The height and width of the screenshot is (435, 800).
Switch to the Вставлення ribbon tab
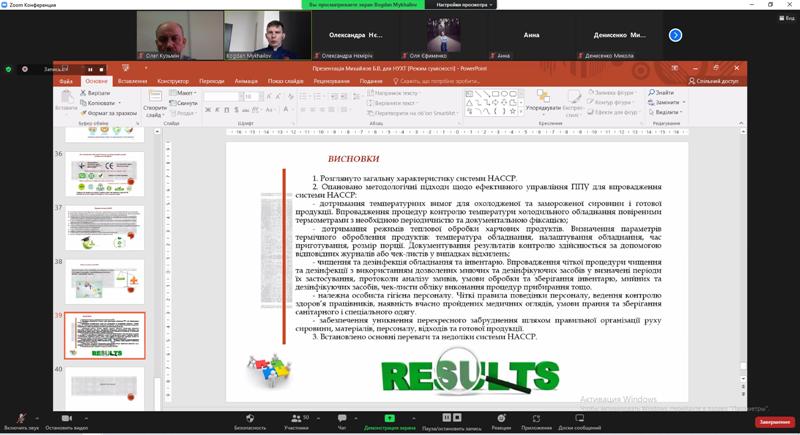click(x=132, y=81)
